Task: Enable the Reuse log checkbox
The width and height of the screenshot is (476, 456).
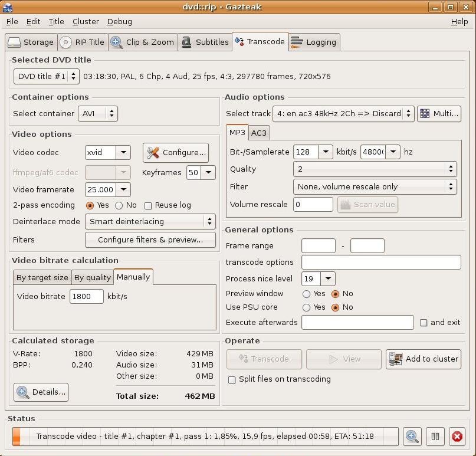Action: pyautogui.click(x=148, y=206)
